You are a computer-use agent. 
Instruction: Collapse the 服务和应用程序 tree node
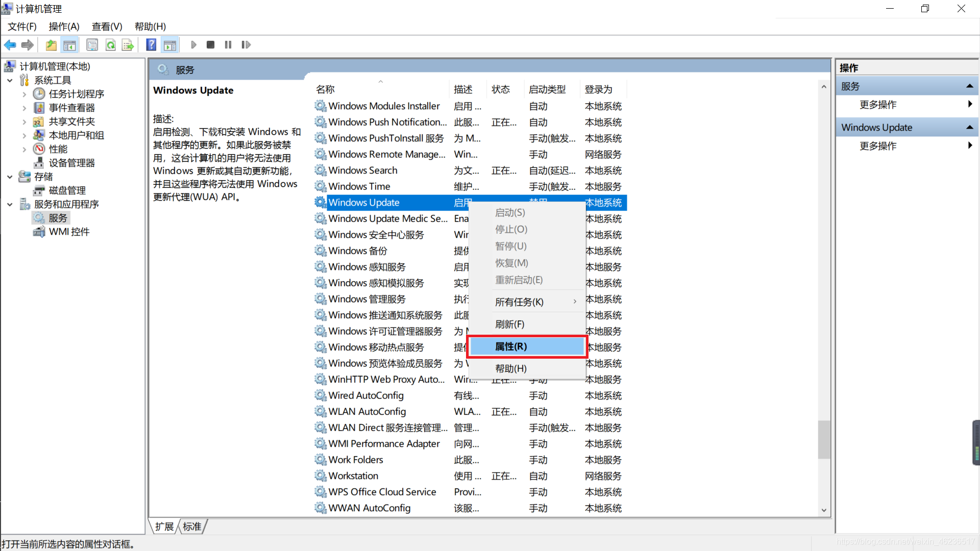[10, 204]
